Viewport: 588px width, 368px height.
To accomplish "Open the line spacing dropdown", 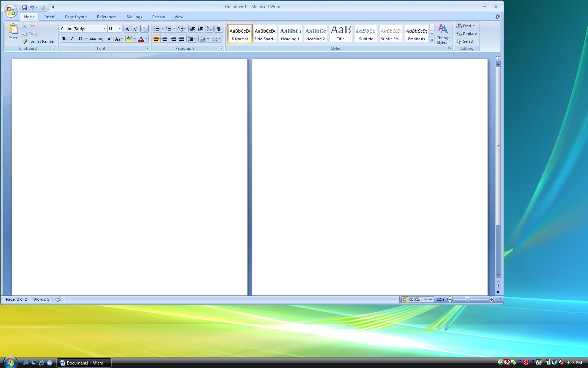I will [x=192, y=39].
